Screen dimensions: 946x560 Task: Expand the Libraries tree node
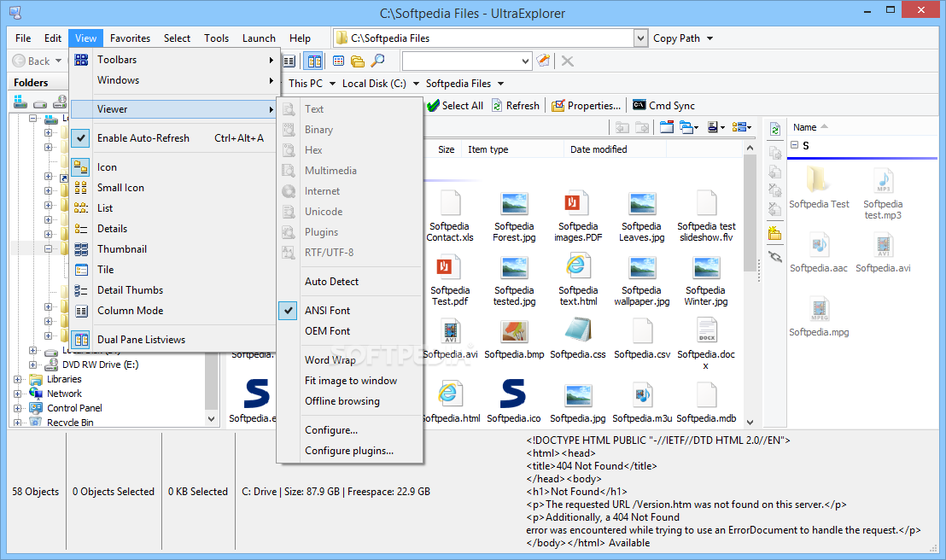point(17,380)
